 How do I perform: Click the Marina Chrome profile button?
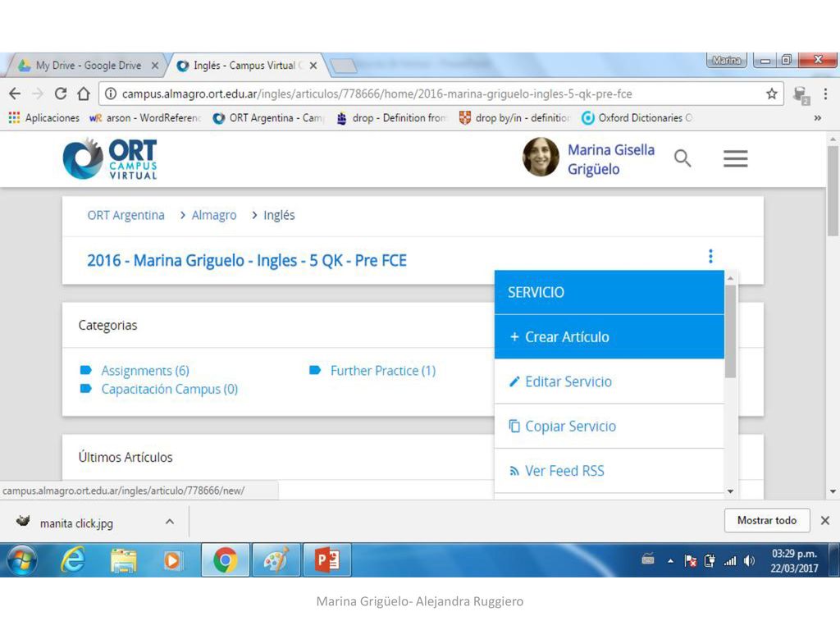727,60
